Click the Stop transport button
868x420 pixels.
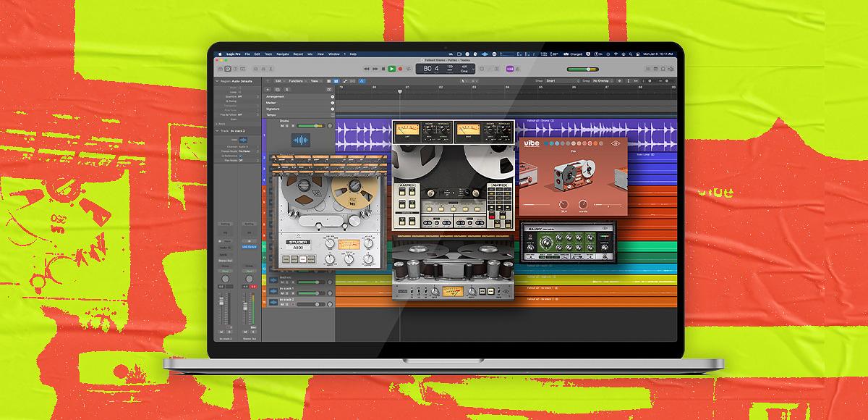(383, 68)
